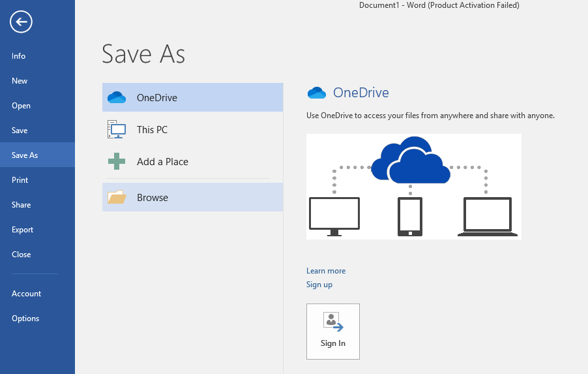This screenshot has width=588, height=374.
Task: Click the This PC computer icon
Action: [117, 129]
